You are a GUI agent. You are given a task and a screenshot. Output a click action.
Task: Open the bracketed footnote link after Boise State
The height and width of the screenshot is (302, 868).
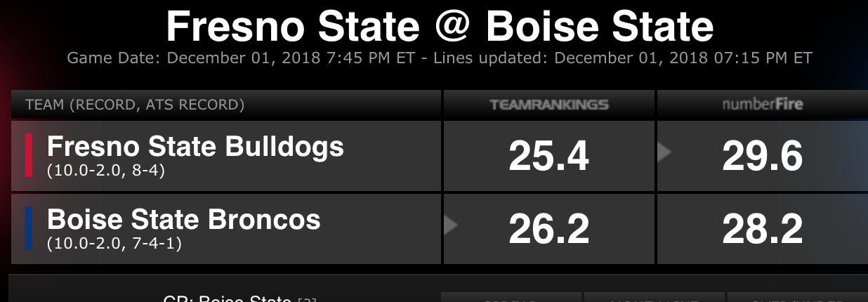coord(307,301)
